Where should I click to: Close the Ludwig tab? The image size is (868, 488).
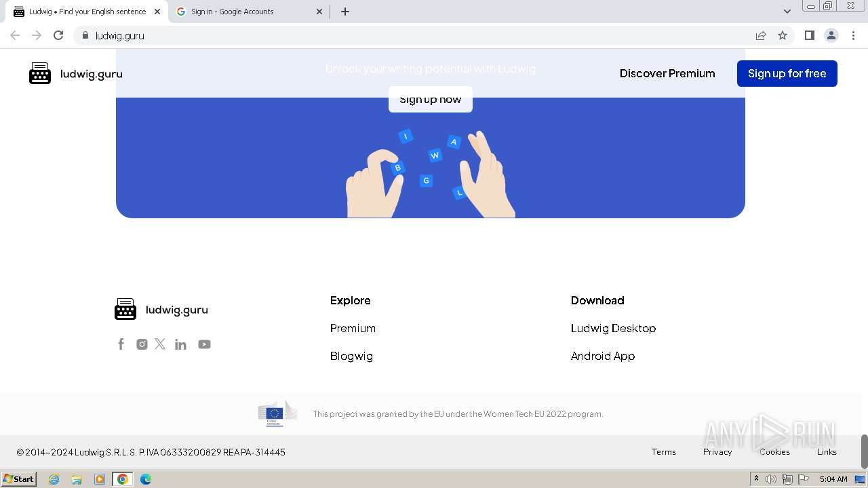point(157,12)
